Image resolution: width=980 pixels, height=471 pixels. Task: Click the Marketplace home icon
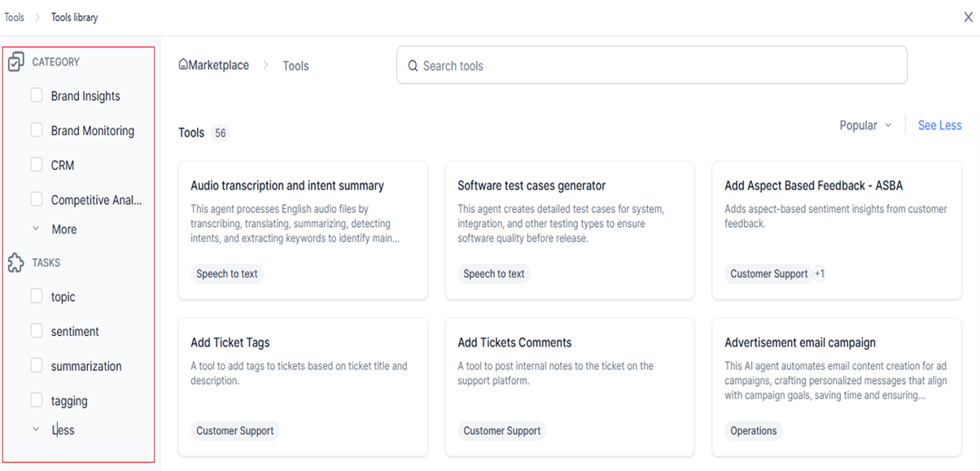[x=183, y=65]
